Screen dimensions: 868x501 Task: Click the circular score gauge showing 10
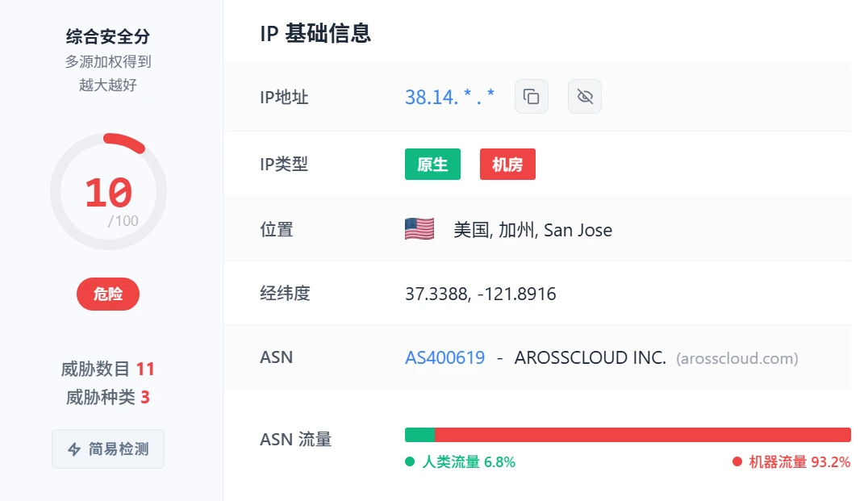108,191
